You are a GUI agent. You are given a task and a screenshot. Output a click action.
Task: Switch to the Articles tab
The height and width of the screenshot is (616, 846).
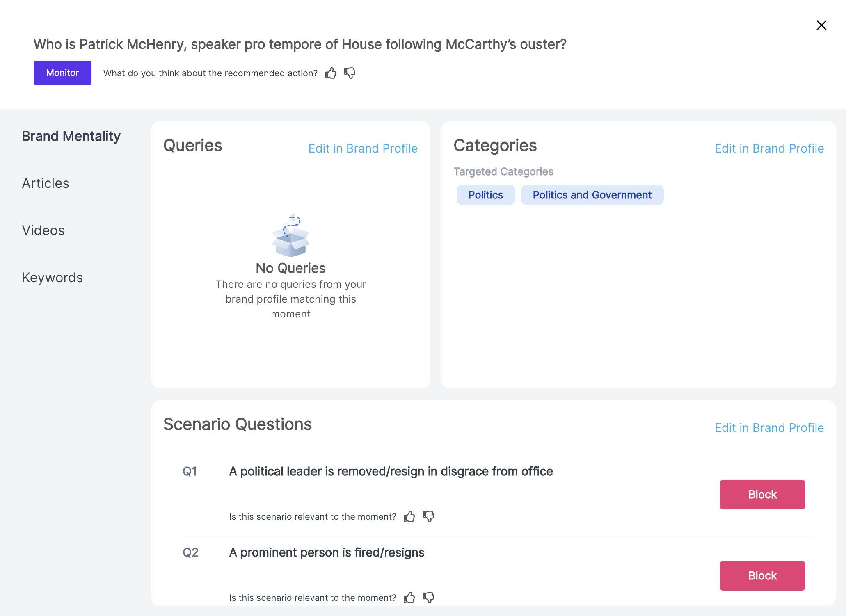[46, 183]
